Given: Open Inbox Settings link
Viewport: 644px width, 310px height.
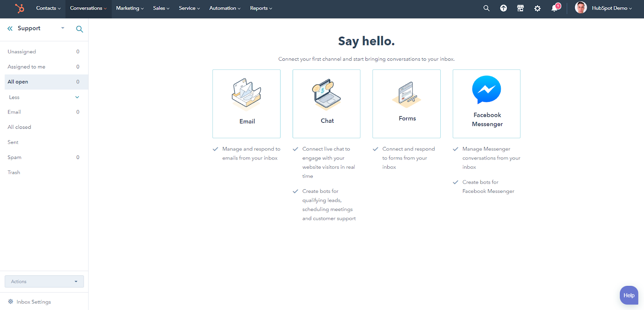Looking at the screenshot, I should tap(34, 302).
